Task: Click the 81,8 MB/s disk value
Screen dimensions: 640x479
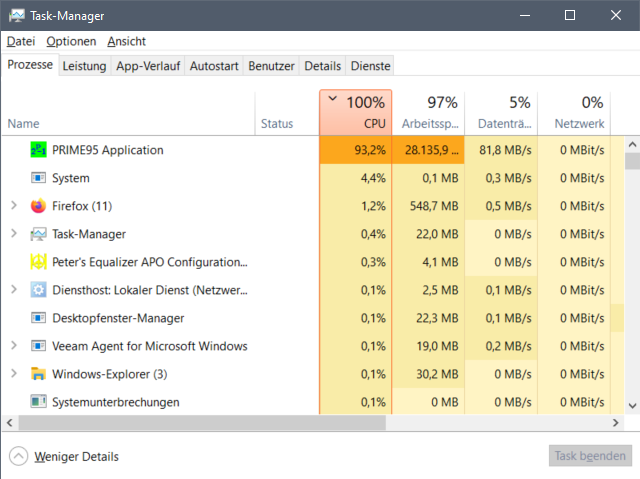Action: tap(505, 150)
